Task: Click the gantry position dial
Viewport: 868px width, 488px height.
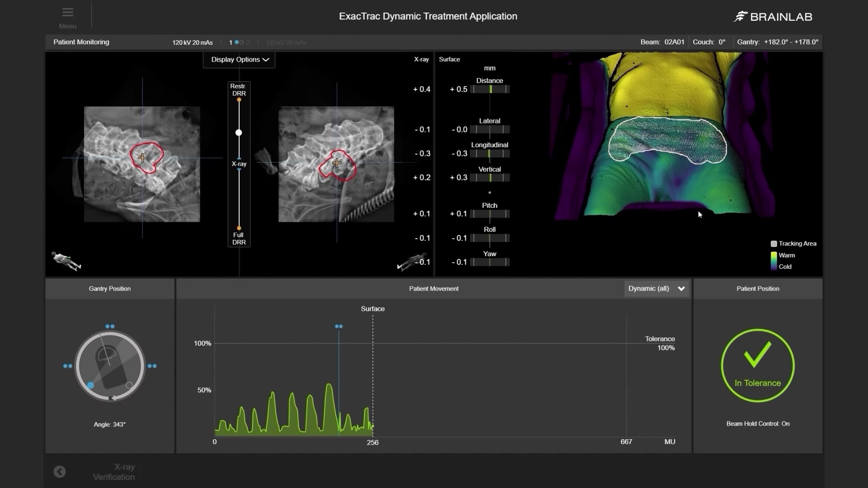Action: [110, 366]
